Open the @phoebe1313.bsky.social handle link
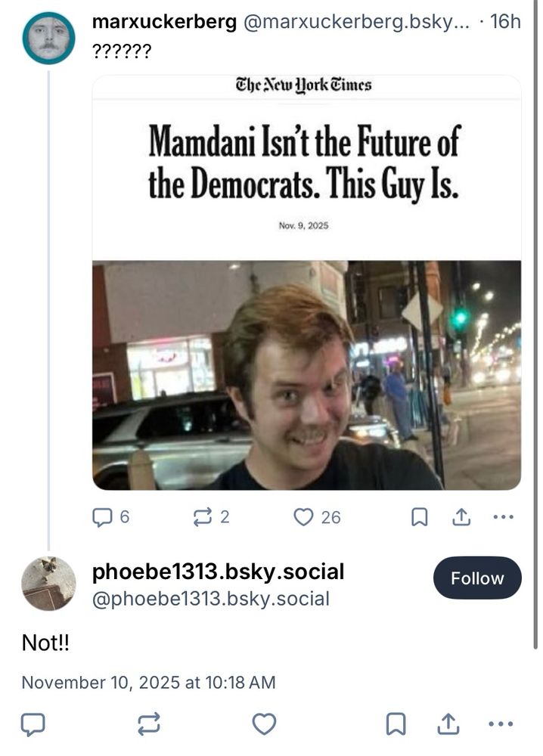 point(210,600)
